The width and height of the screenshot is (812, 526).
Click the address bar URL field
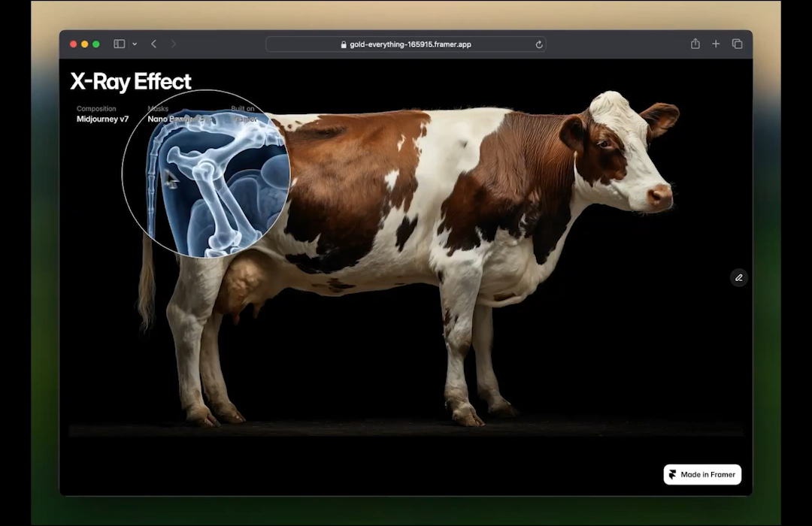click(x=406, y=44)
